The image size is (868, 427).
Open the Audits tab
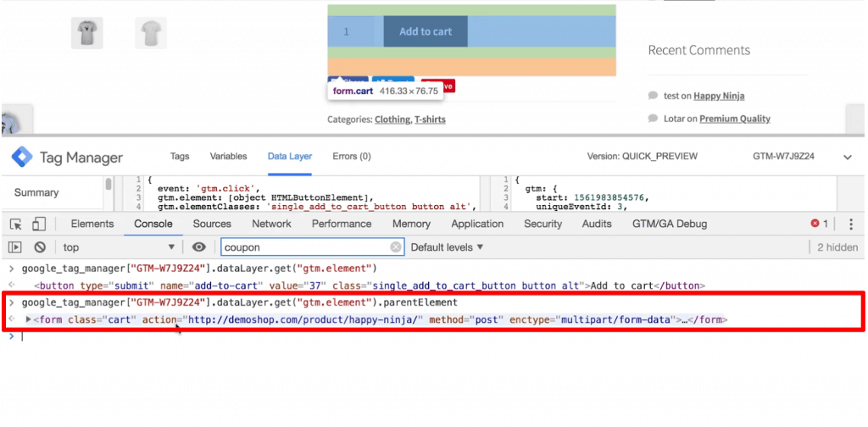(597, 224)
